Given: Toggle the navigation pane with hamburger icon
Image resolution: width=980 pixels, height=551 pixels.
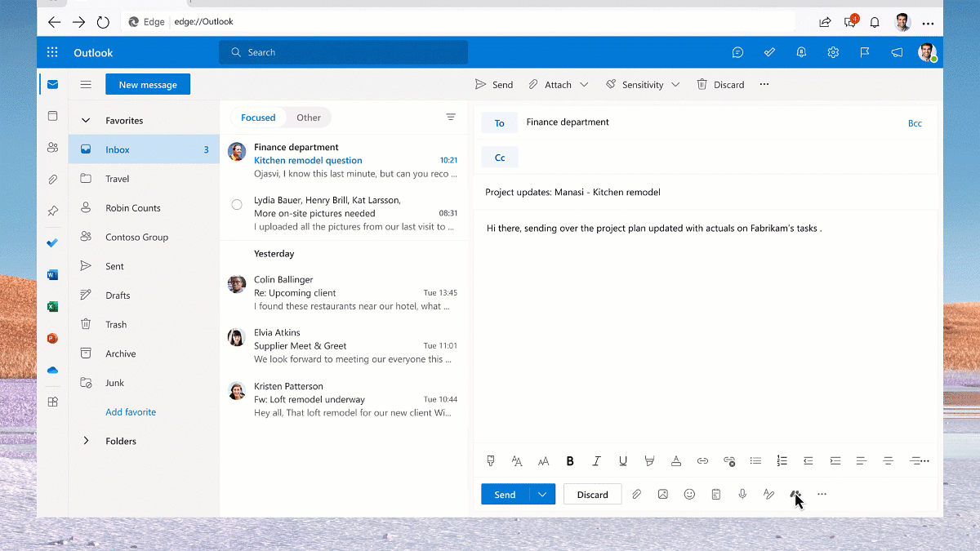Looking at the screenshot, I should (86, 84).
